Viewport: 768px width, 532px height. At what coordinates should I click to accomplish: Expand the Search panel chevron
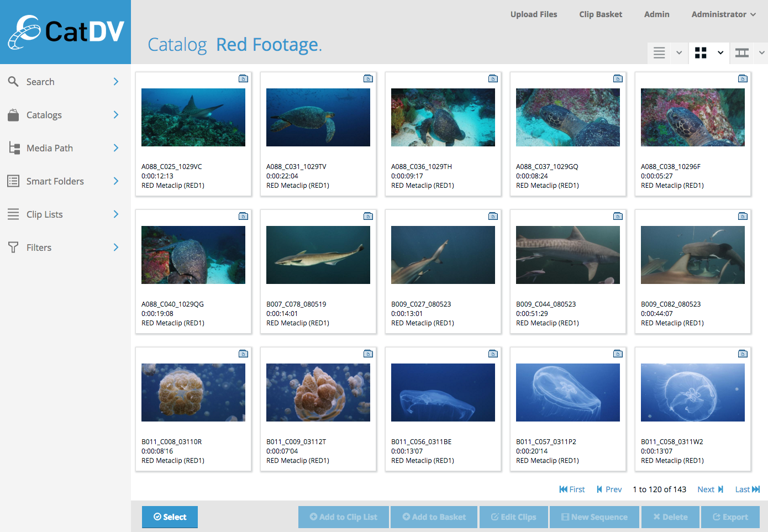point(116,82)
